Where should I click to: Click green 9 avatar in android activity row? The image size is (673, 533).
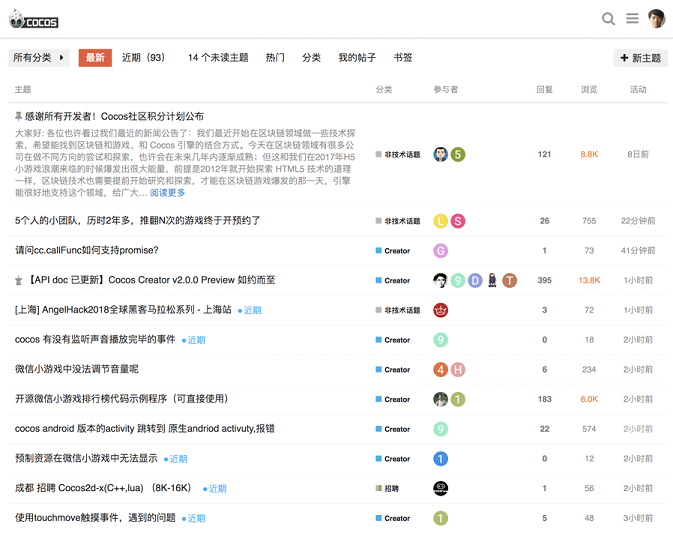(x=440, y=429)
